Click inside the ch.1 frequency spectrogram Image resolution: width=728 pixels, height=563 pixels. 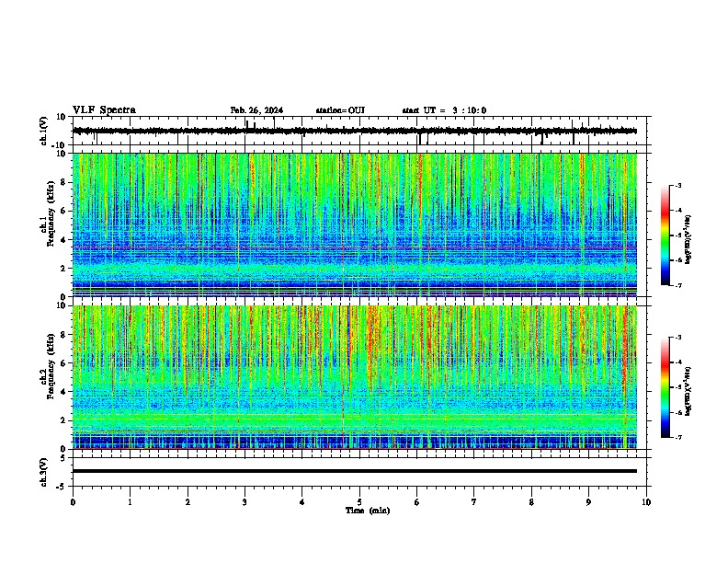pyautogui.click(x=355, y=224)
